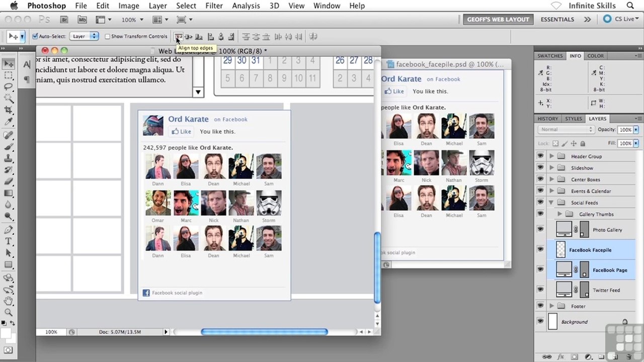644x362 pixels.
Task: Hide the Twitter Feed layer
Action: (x=540, y=289)
